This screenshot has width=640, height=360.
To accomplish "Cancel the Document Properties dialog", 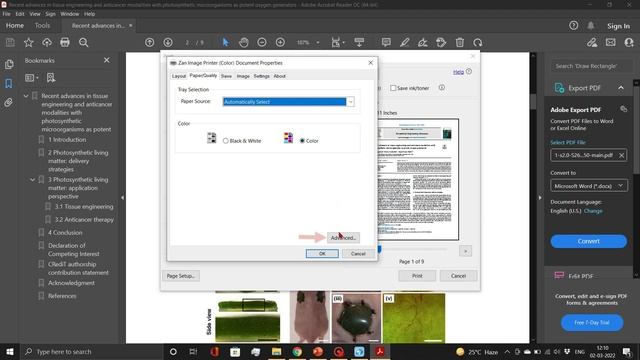I will (358, 253).
